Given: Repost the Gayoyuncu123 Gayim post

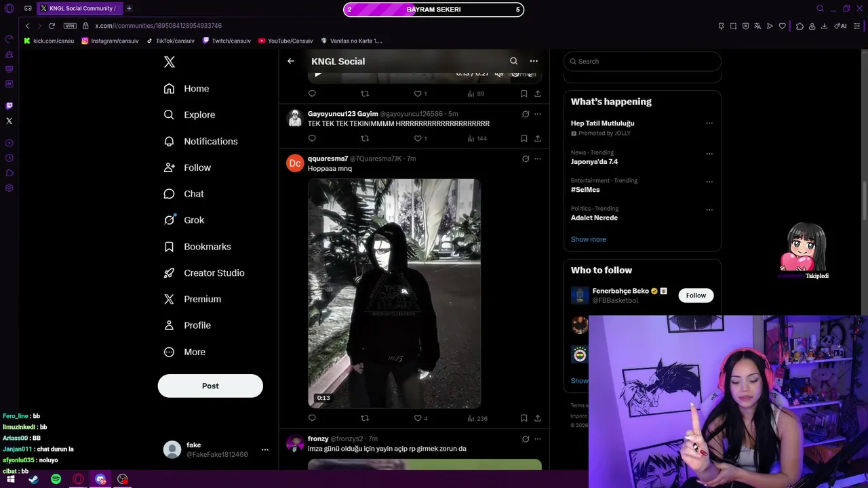Looking at the screenshot, I should [365, 138].
